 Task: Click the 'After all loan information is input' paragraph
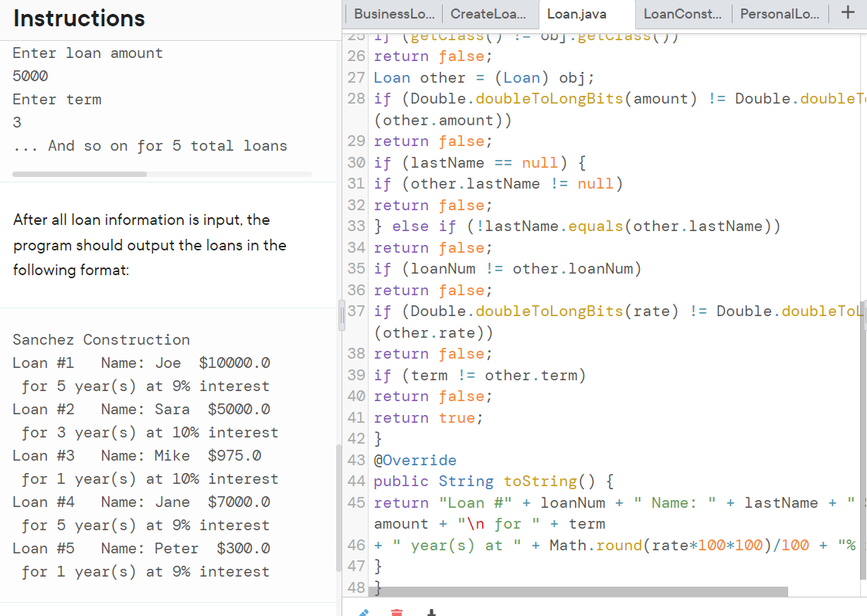(x=150, y=245)
